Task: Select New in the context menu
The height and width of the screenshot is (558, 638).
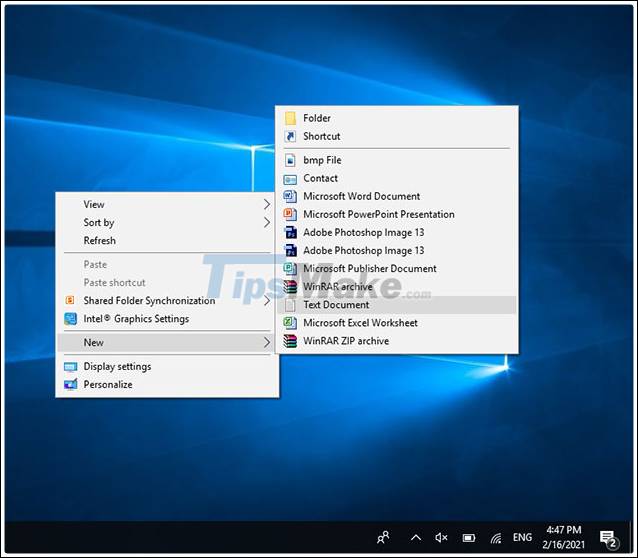Action: [167, 343]
